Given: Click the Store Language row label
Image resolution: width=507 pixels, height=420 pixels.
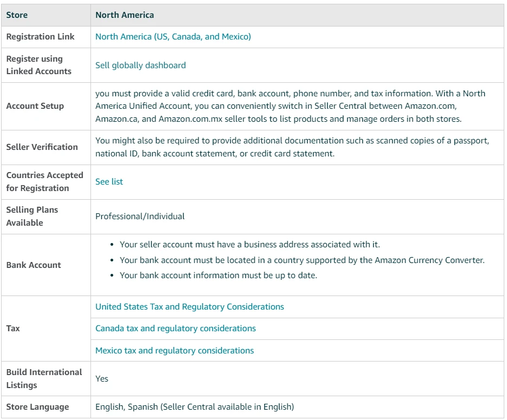Looking at the screenshot, I should click(x=37, y=407).
